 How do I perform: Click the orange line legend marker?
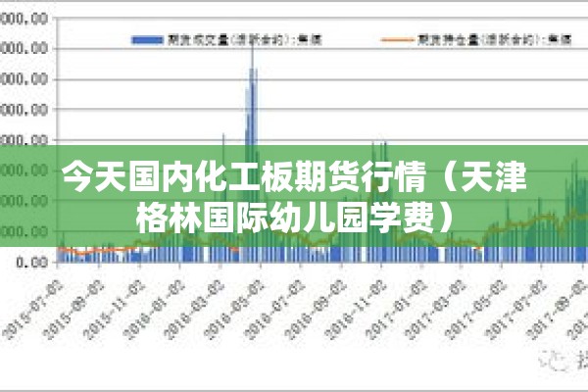(397, 40)
